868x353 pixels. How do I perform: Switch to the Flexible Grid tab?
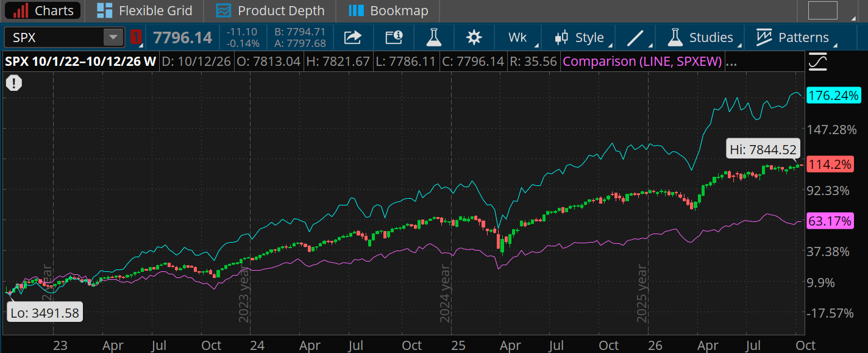point(145,10)
